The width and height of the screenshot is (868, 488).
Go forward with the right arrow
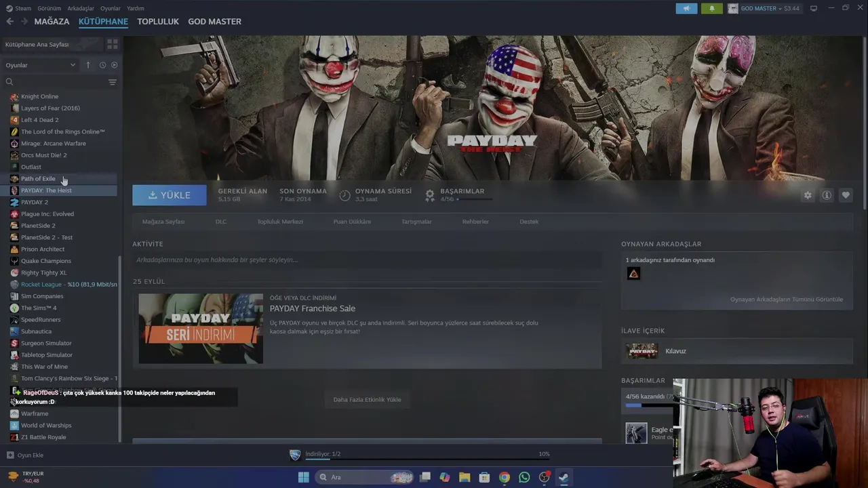coord(24,22)
